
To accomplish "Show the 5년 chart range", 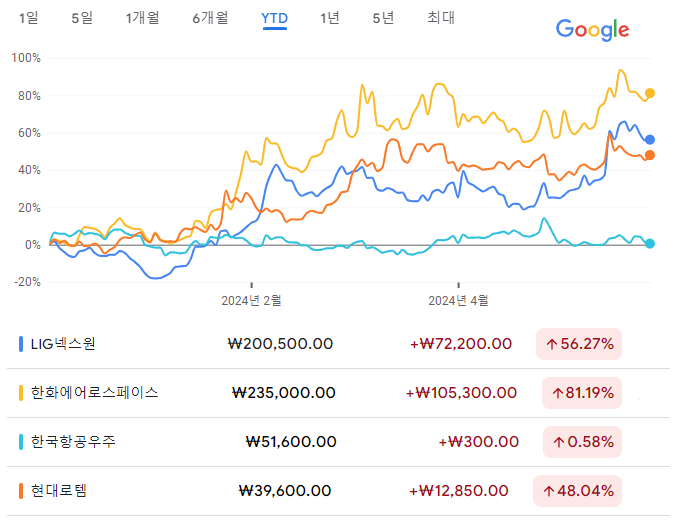I will click(383, 18).
